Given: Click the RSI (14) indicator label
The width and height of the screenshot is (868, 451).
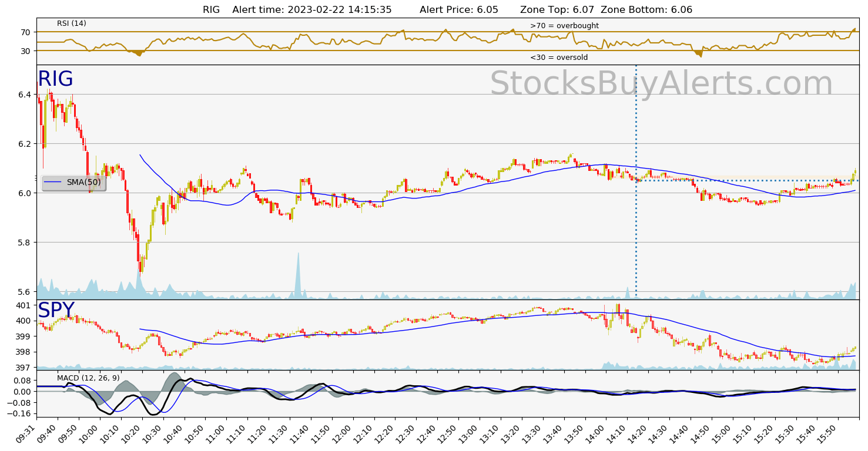Looking at the screenshot, I should [x=72, y=23].
